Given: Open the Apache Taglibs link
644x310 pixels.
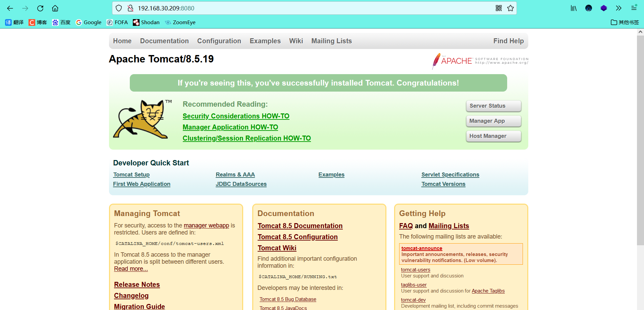Looking at the screenshot, I should pyautogui.click(x=488, y=291).
